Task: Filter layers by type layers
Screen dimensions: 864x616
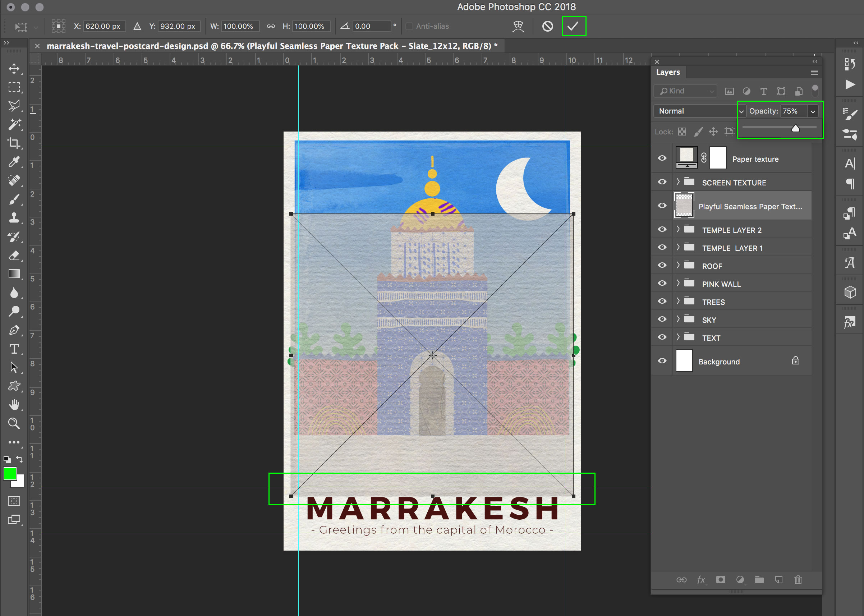Action: pos(763,91)
